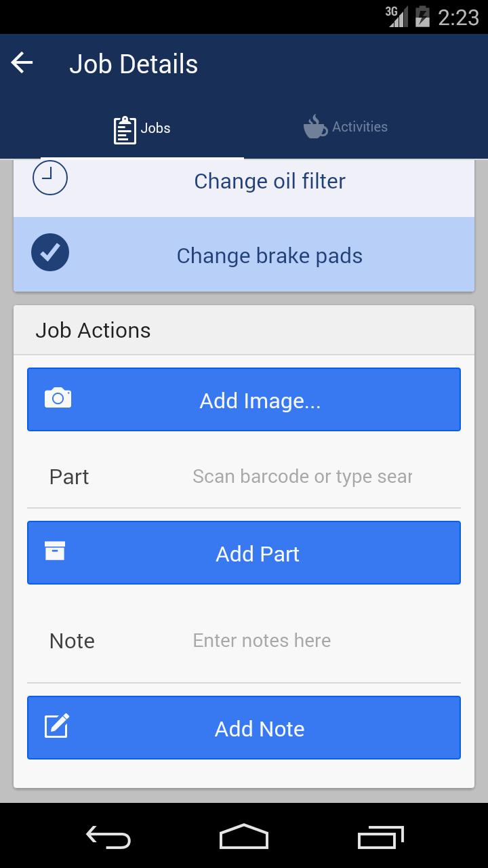Tap the archive box icon on Add Part
The image size is (488, 868).
55,551
